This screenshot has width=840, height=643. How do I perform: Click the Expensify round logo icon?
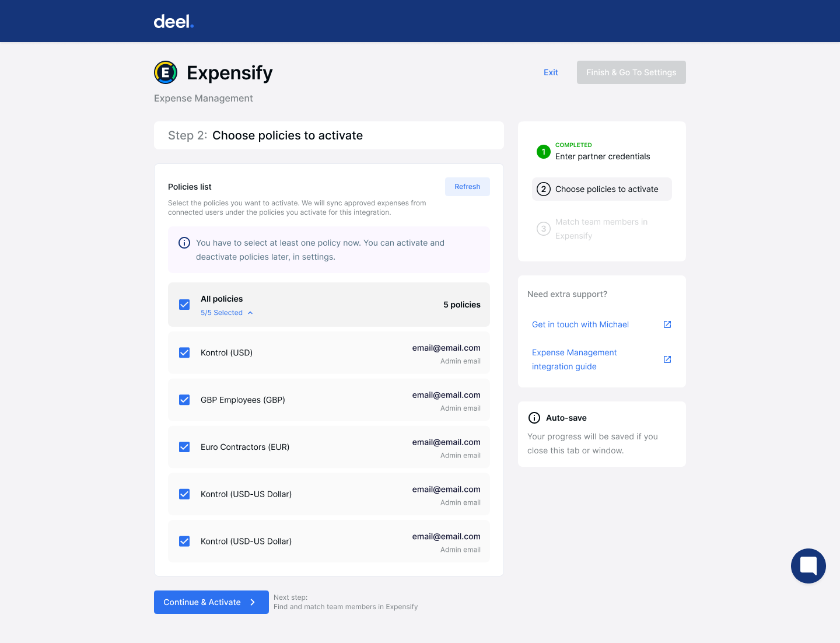166,72
